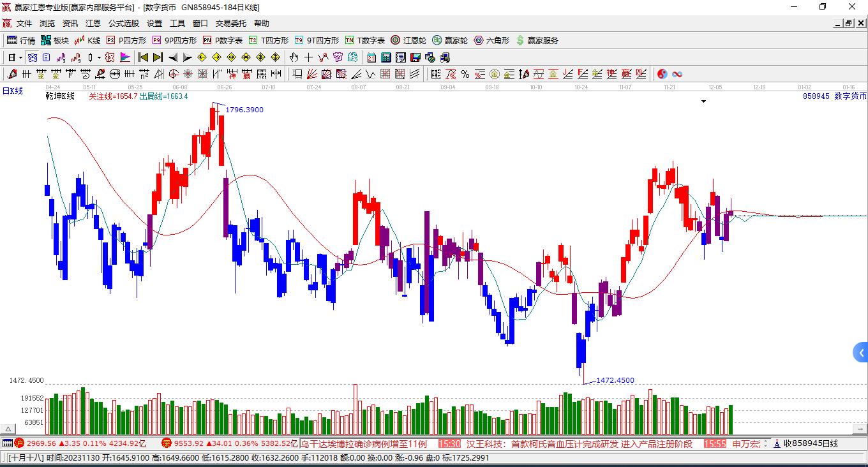Click the small black dropdown triangle above chart
868x467 pixels.
coord(703,101)
